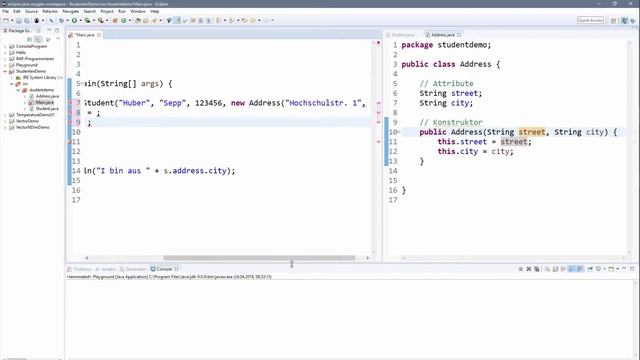Open the Run button dropdown arrow
Image resolution: width=640 pixels, height=360 pixels.
click(x=80, y=20)
